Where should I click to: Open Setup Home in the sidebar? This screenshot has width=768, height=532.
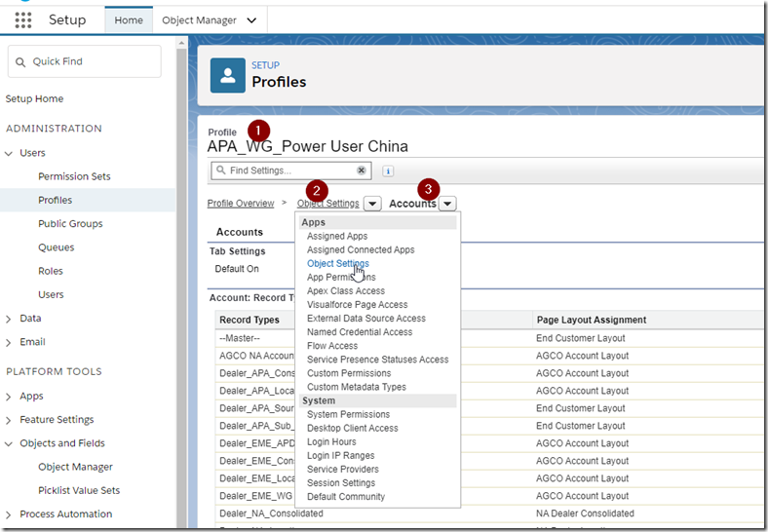point(34,99)
